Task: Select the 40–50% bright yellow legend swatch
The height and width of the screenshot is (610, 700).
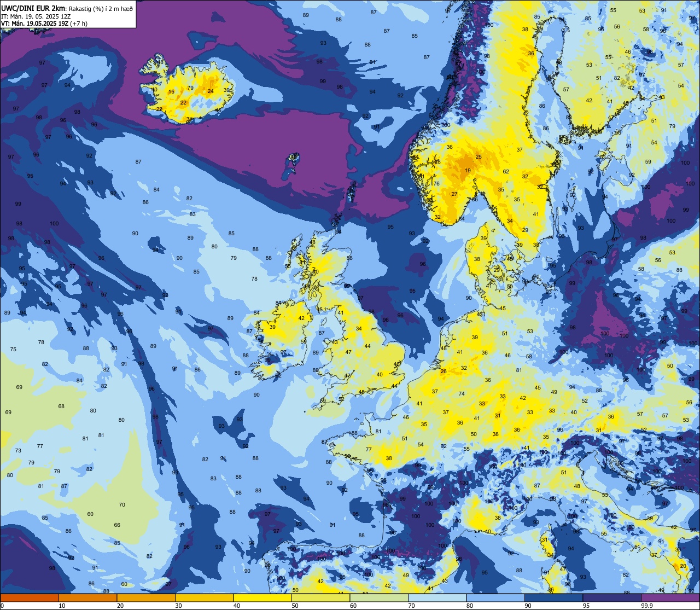Action: [262, 597]
